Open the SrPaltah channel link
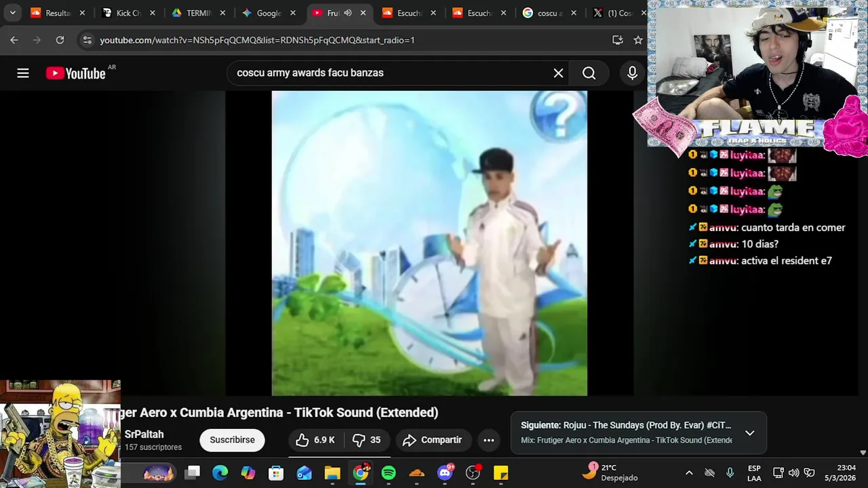 click(144, 434)
